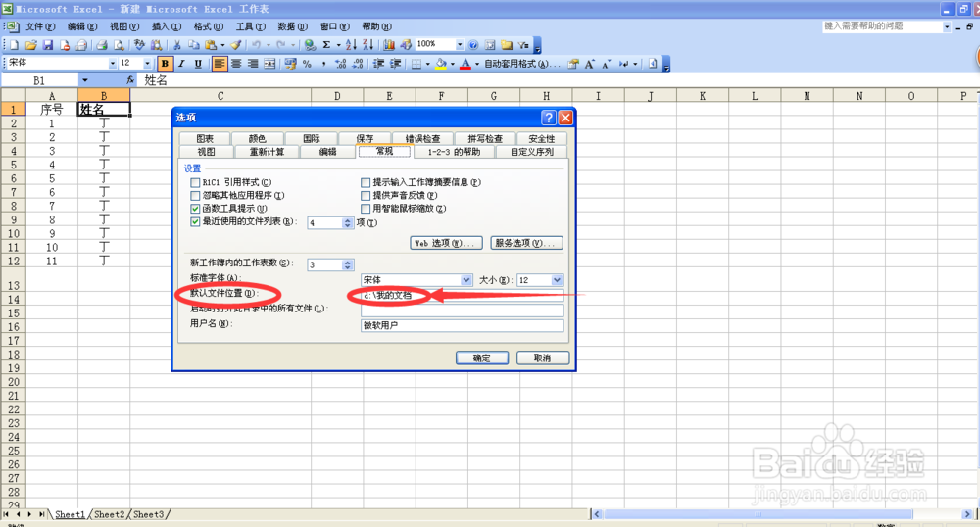The image size is (980, 527).
Task: Open the 工具 menu
Action: pyautogui.click(x=251, y=26)
